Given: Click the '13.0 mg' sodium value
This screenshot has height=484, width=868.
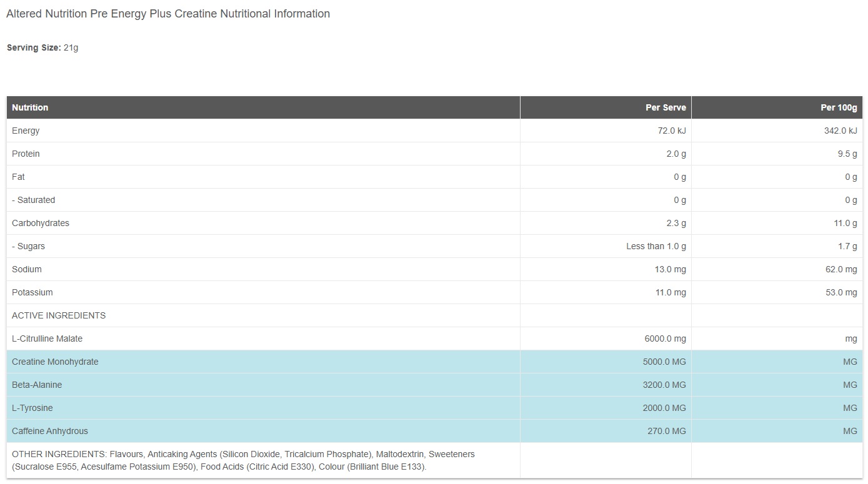Looking at the screenshot, I should (670, 269).
